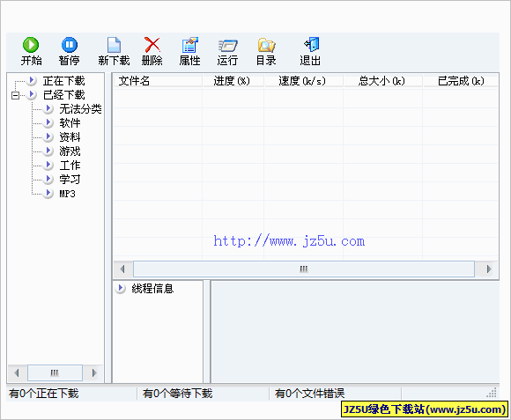Click the red X 删除 delete icon

click(152, 45)
